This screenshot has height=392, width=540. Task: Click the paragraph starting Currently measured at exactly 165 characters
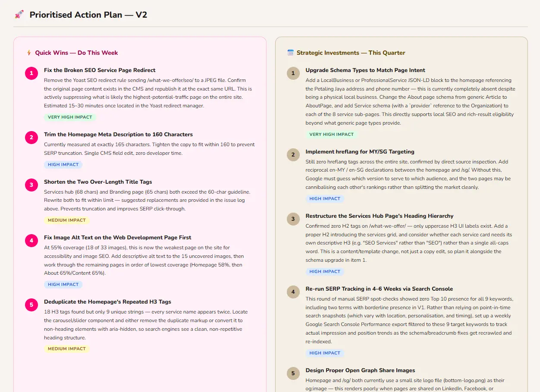(149, 149)
